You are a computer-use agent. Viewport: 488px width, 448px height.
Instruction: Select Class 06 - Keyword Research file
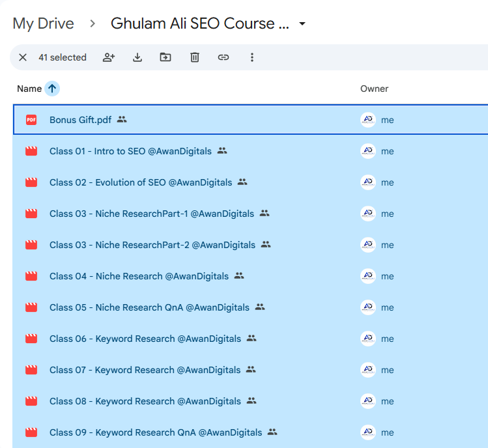click(x=145, y=339)
